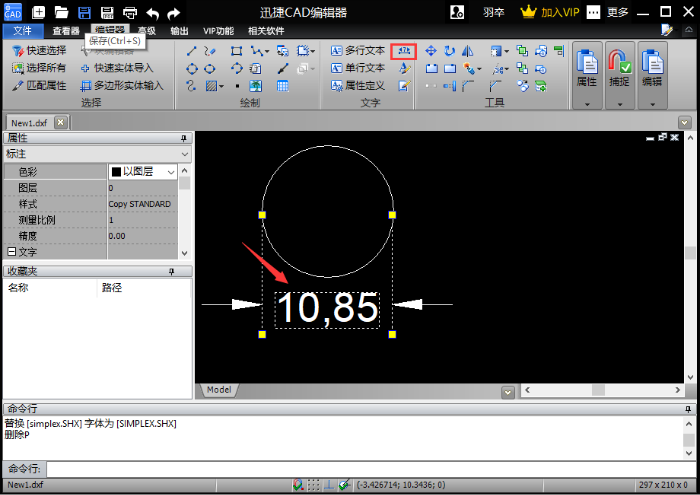
Task: Open the document tab list dropdown
Action: point(684,122)
